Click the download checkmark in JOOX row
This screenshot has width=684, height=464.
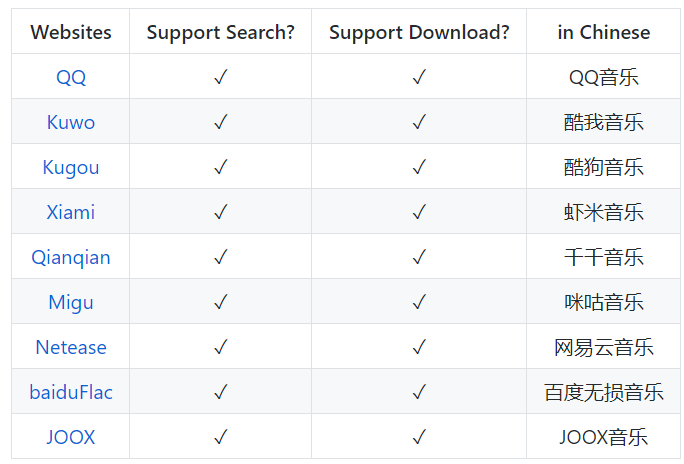tap(419, 437)
